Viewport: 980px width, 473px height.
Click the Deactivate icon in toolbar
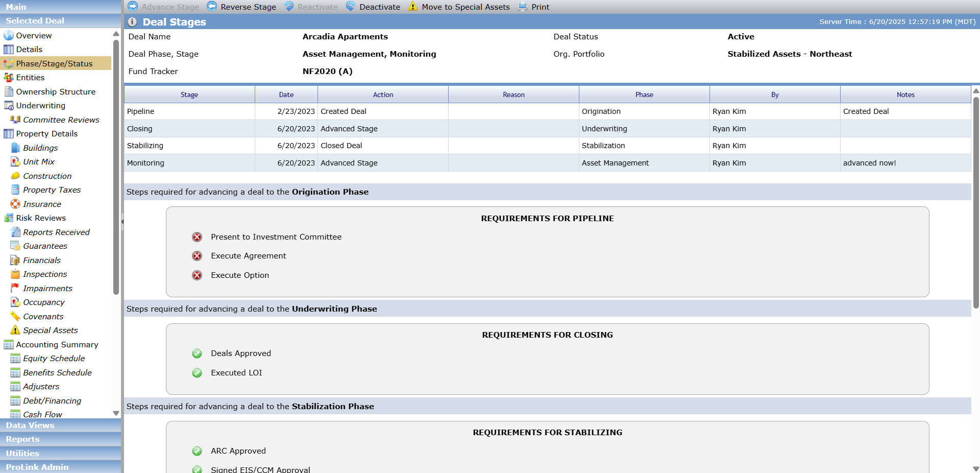pyautogui.click(x=350, y=6)
